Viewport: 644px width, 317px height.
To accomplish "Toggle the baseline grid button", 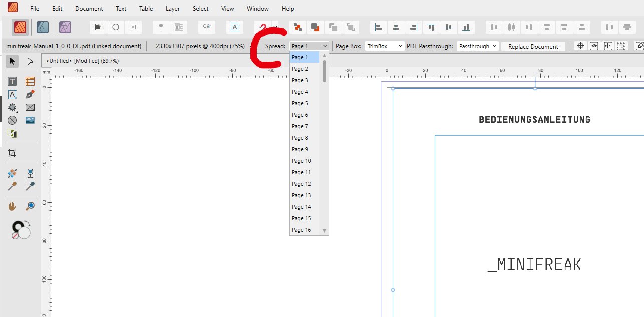I will tap(235, 27).
